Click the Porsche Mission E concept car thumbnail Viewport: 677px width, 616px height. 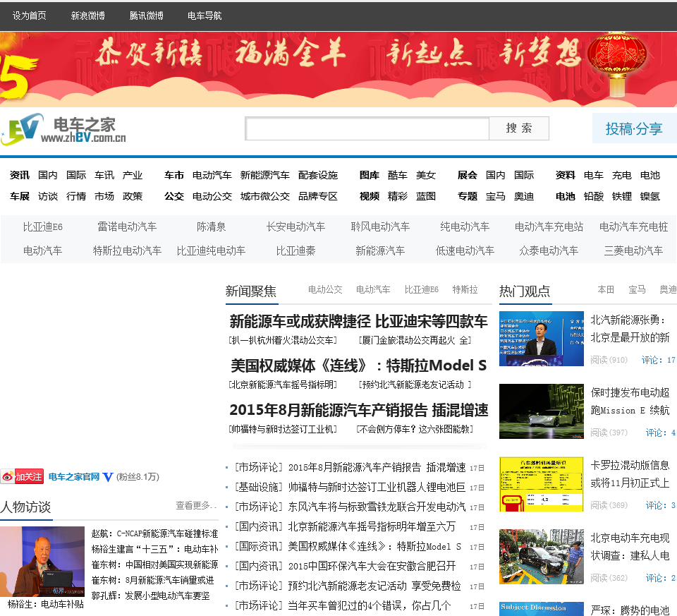tap(542, 411)
